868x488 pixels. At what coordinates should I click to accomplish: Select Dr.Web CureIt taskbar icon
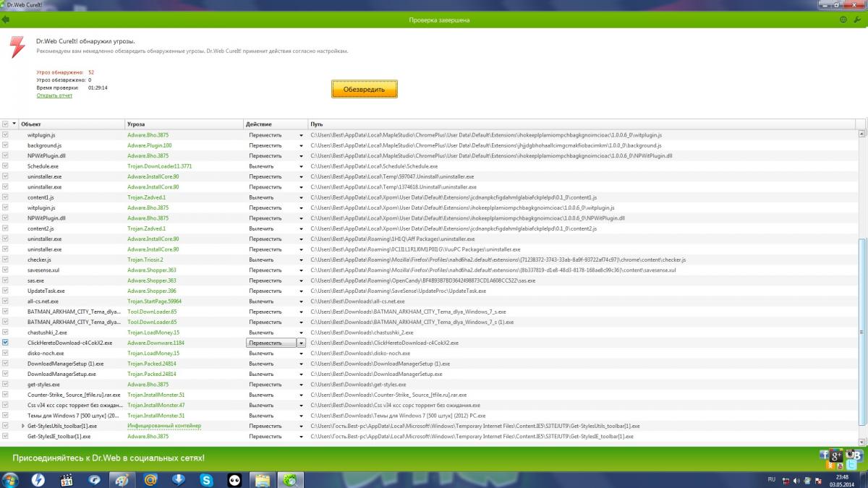[290, 479]
